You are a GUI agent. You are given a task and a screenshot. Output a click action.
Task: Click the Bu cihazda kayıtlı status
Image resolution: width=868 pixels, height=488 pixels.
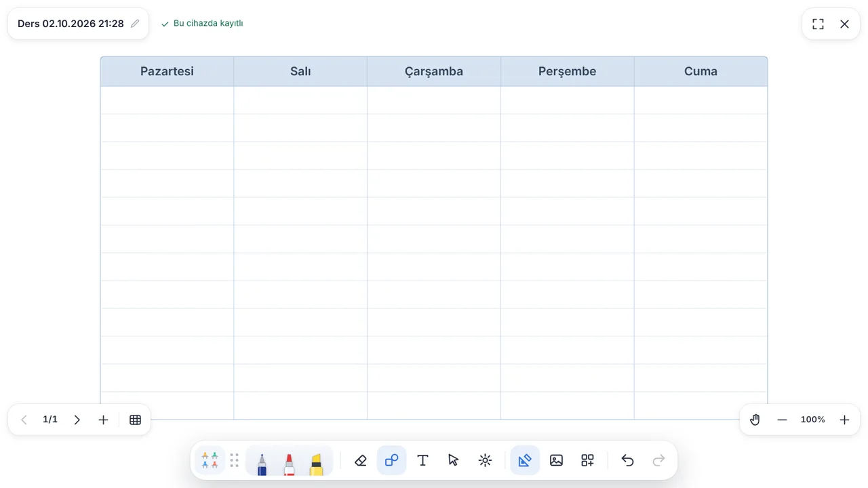coord(202,23)
